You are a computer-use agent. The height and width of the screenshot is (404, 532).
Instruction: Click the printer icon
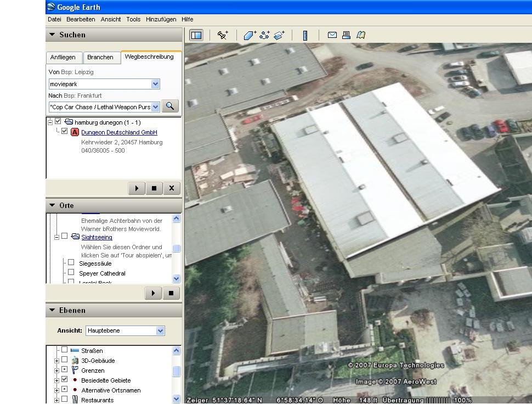click(x=346, y=35)
